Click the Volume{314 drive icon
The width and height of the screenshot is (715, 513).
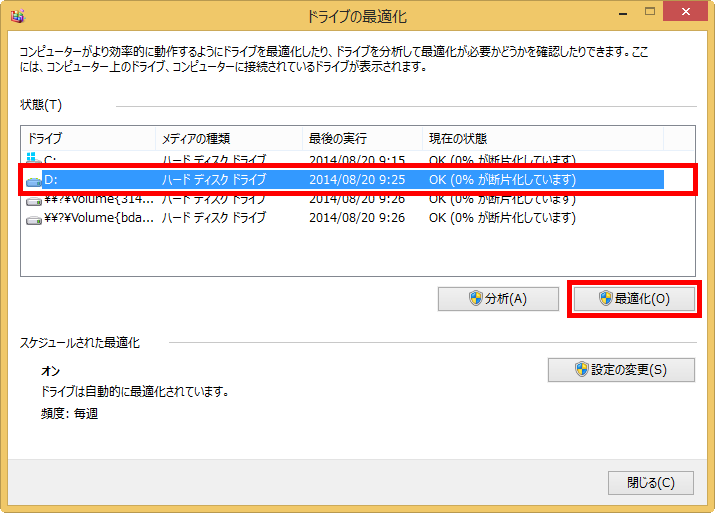pyautogui.click(x=34, y=200)
